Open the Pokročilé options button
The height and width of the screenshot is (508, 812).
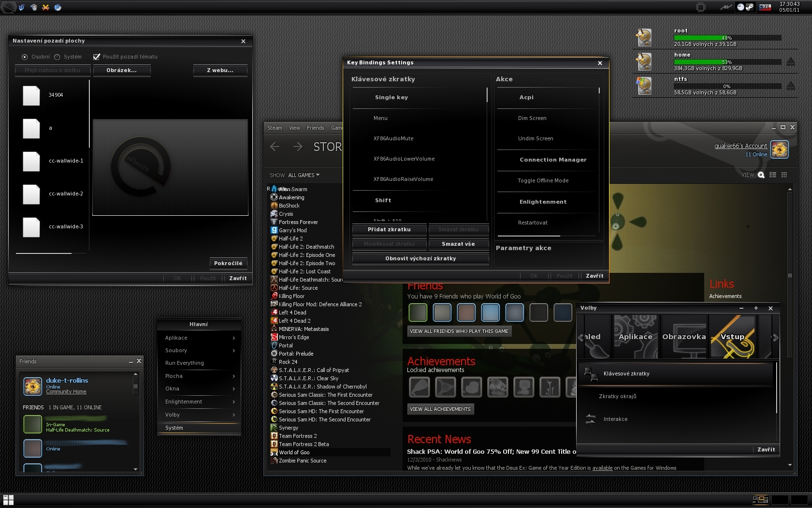(228, 263)
